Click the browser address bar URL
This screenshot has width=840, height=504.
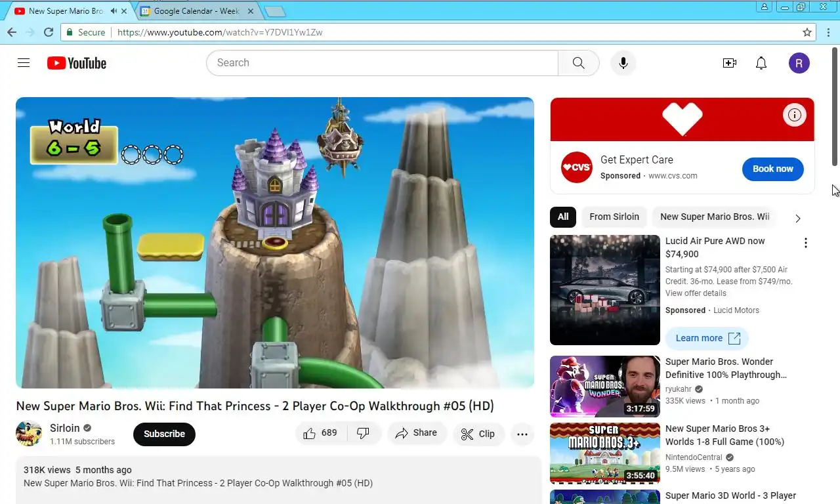[220, 32]
